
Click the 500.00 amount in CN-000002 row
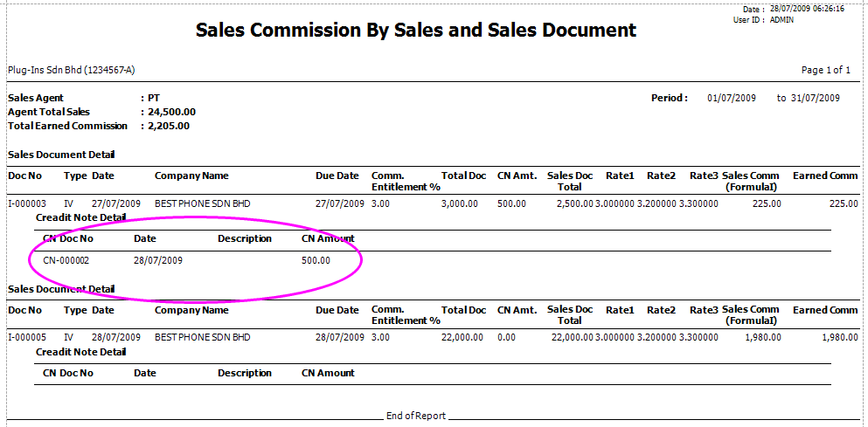click(x=316, y=260)
